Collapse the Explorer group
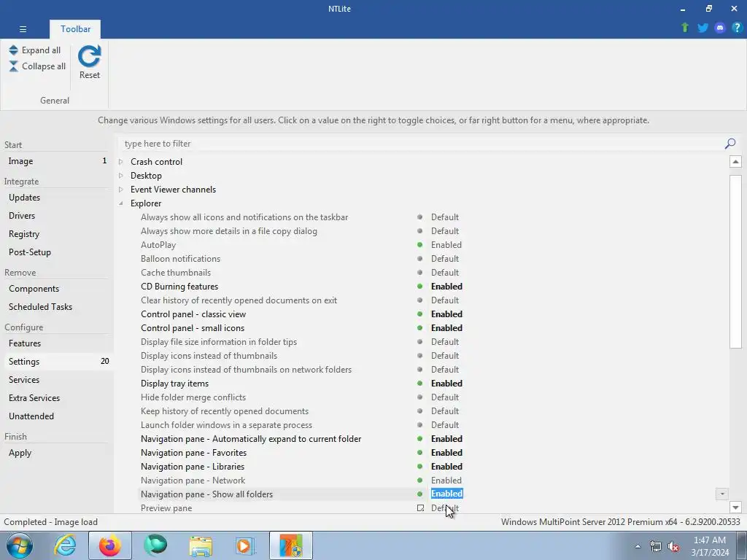 (x=121, y=203)
